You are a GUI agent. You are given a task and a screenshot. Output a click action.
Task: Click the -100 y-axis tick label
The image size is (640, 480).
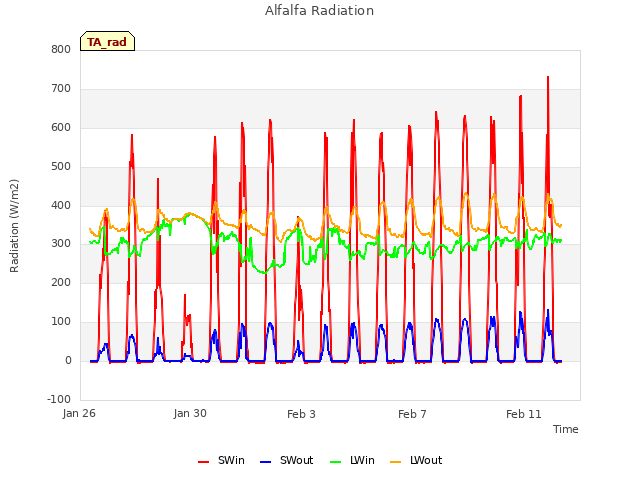coord(59,399)
